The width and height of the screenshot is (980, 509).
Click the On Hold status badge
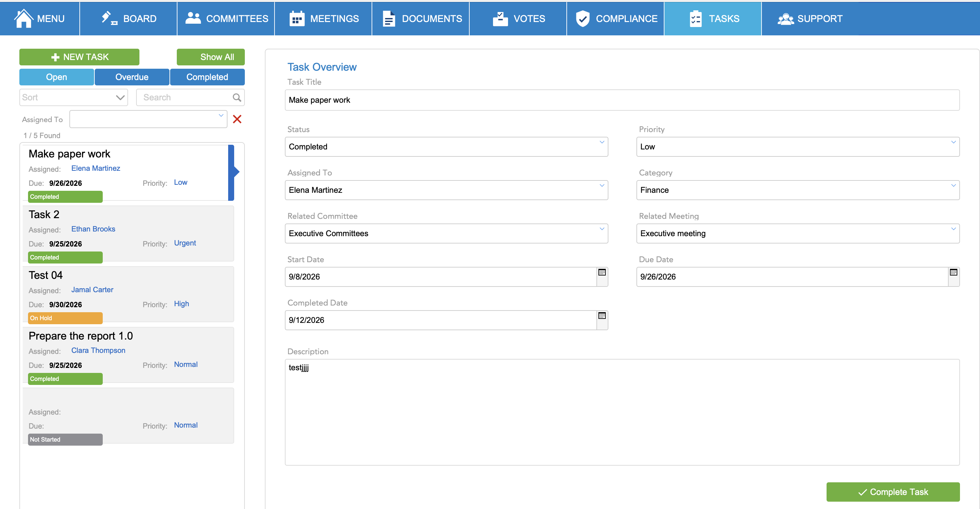point(65,318)
